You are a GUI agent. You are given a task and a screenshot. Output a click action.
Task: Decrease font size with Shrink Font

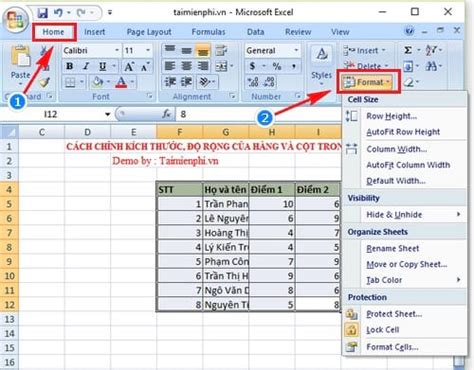click(x=145, y=67)
